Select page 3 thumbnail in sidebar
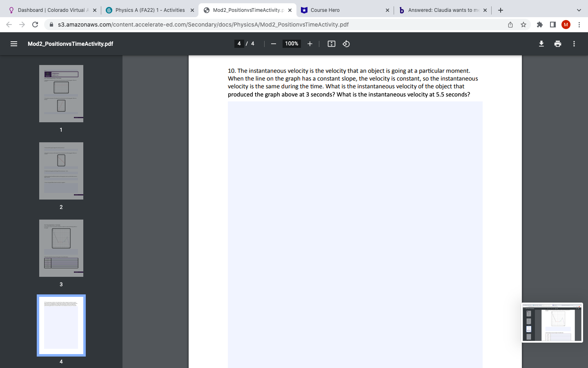Viewport: 588px width, 368px height. pos(61,248)
